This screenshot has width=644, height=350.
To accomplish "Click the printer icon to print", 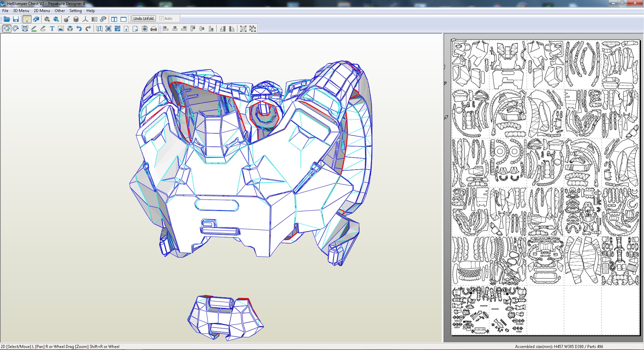I will pos(154,29).
